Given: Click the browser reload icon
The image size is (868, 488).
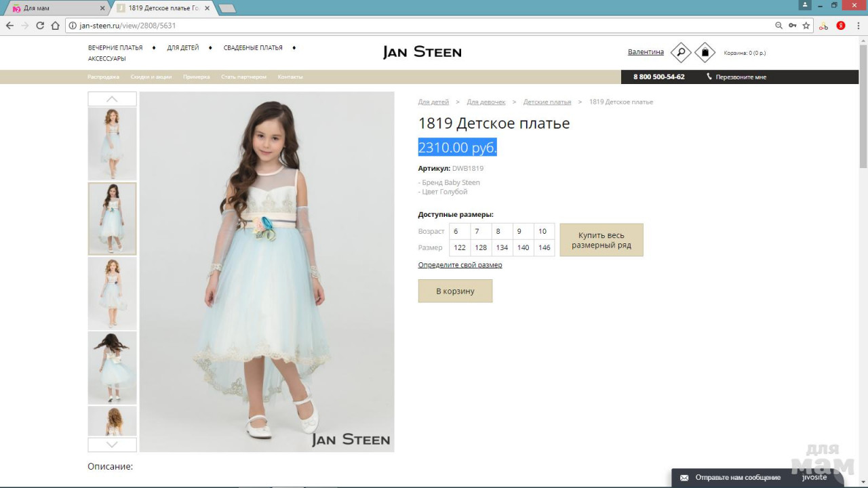Looking at the screenshot, I should [40, 26].
